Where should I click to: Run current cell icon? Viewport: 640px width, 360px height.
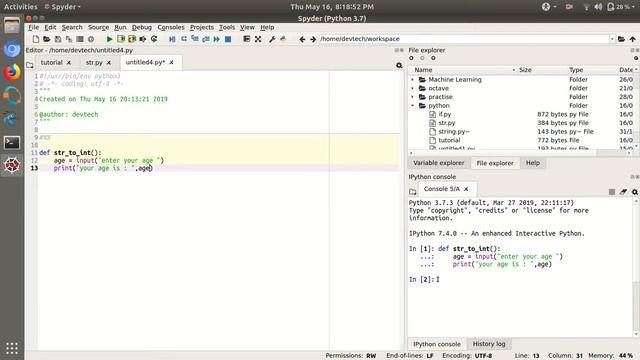(x=121, y=39)
